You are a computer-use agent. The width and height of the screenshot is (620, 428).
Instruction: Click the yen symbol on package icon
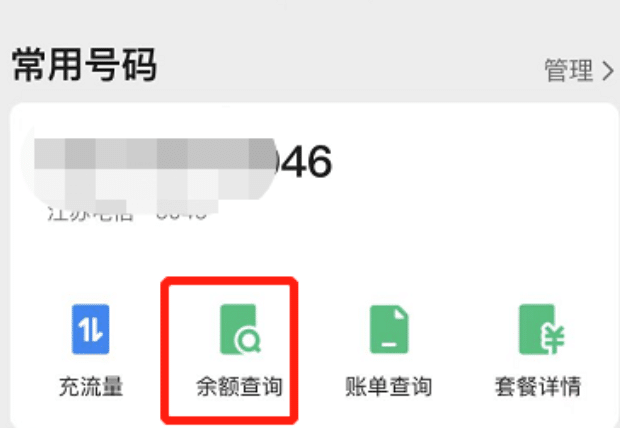pyautogui.click(x=554, y=339)
